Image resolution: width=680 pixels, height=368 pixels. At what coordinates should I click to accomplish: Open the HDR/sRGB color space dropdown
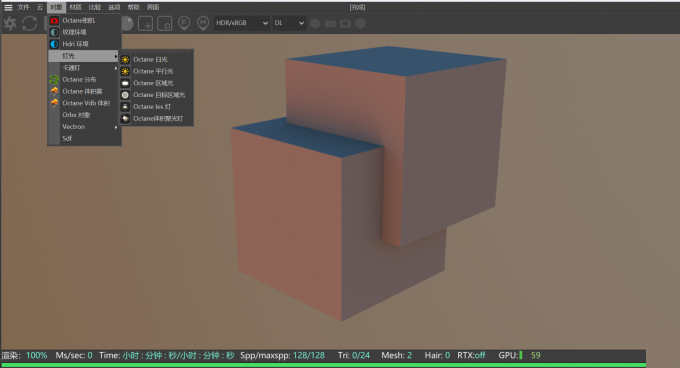(x=242, y=23)
